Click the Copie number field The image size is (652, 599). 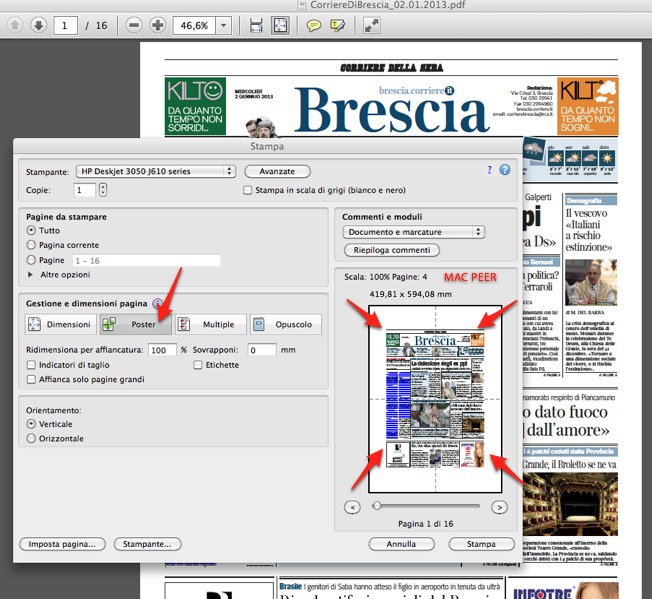84,190
